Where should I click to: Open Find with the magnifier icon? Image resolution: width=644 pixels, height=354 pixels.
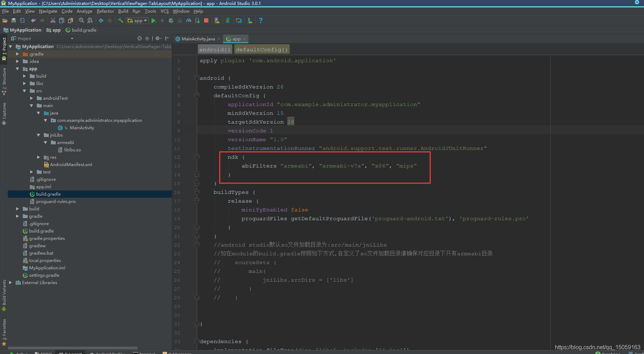tap(81, 21)
